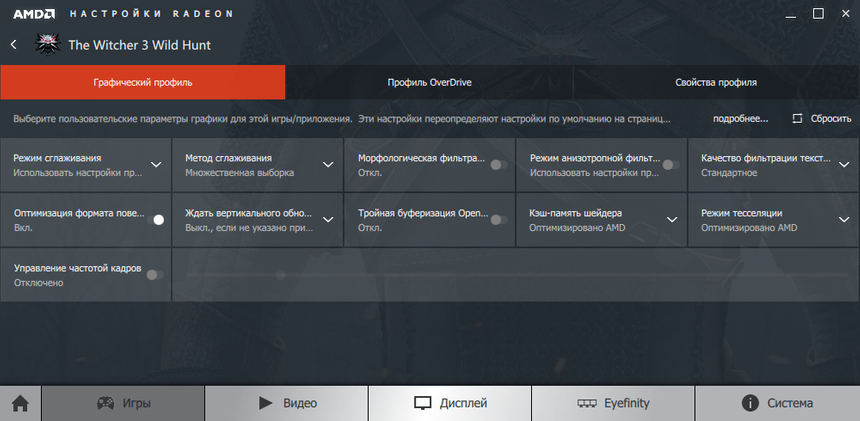Open the Видео section
Image resolution: width=860 pixels, height=421 pixels.
(286, 403)
